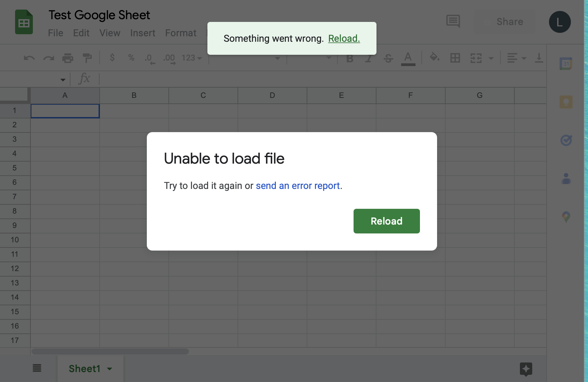Toggle strikethrough formatting
The width and height of the screenshot is (588, 382).
coord(388,59)
